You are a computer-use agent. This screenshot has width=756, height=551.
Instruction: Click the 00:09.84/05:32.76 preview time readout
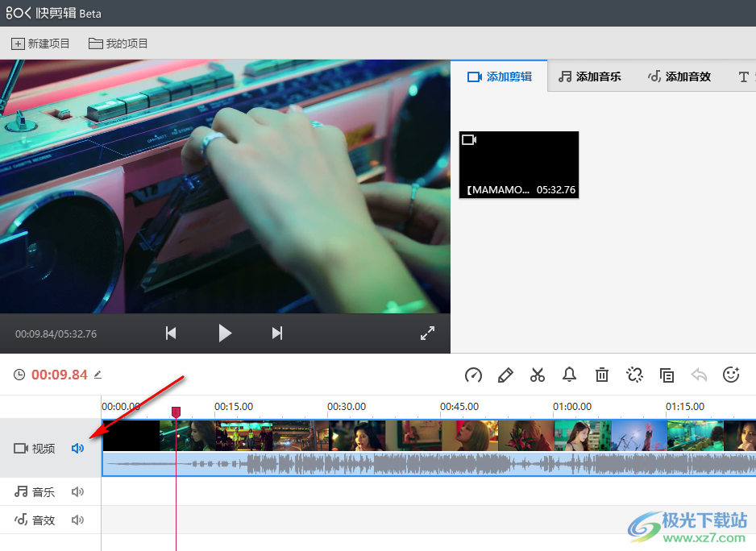pyautogui.click(x=56, y=333)
